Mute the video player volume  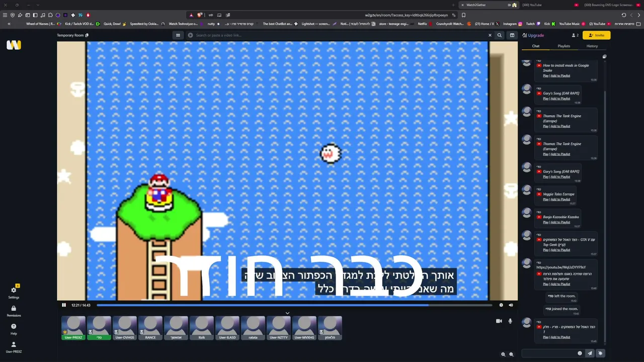[511, 305]
